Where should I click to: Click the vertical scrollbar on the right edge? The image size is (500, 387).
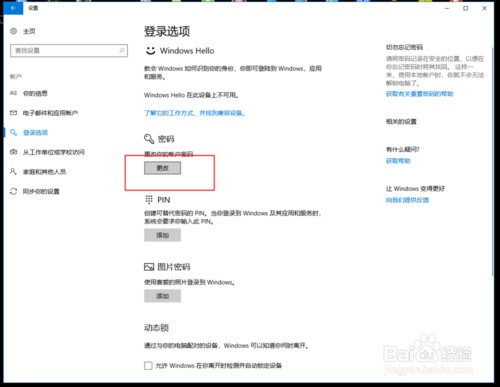click(492, 161)
